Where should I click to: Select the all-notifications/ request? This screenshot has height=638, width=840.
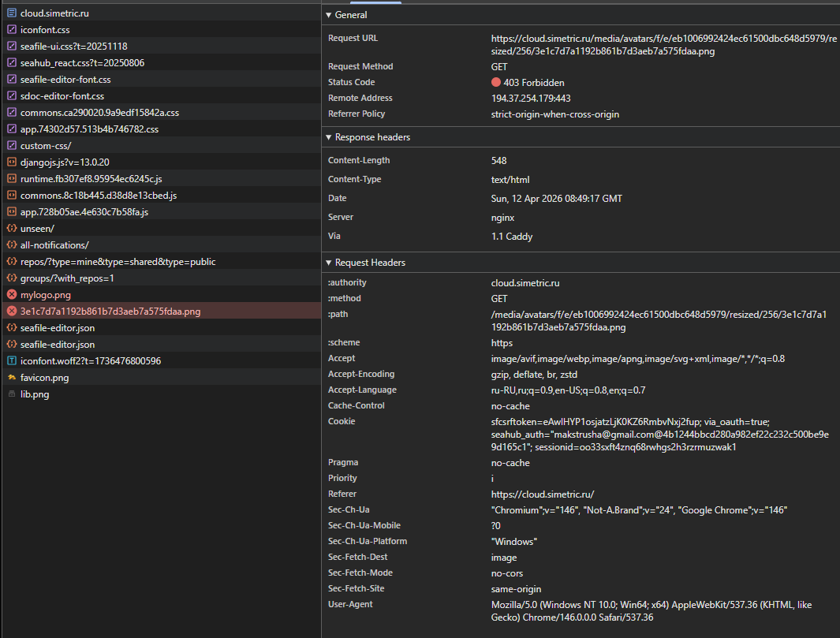click(54, 245)
